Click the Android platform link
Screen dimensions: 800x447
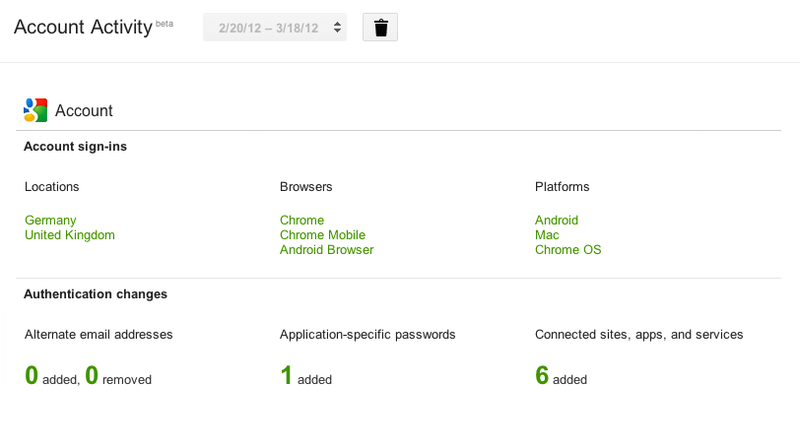coord(557,220)
